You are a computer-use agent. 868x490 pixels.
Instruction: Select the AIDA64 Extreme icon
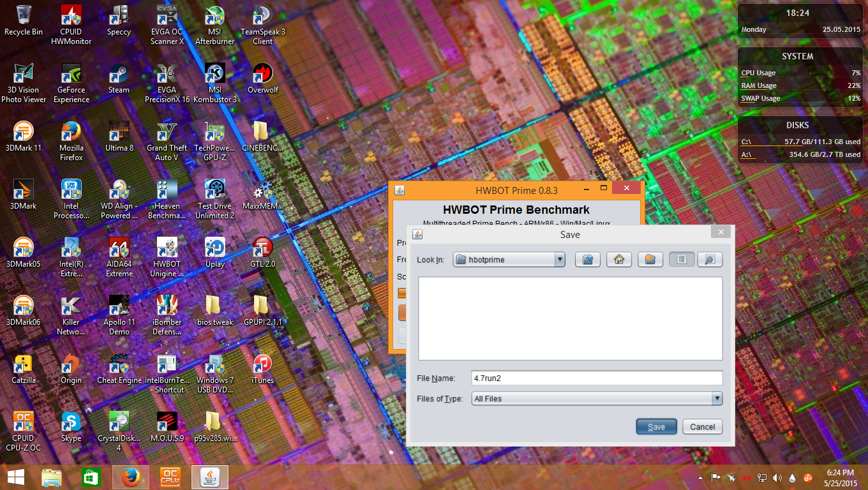point(119,257)
